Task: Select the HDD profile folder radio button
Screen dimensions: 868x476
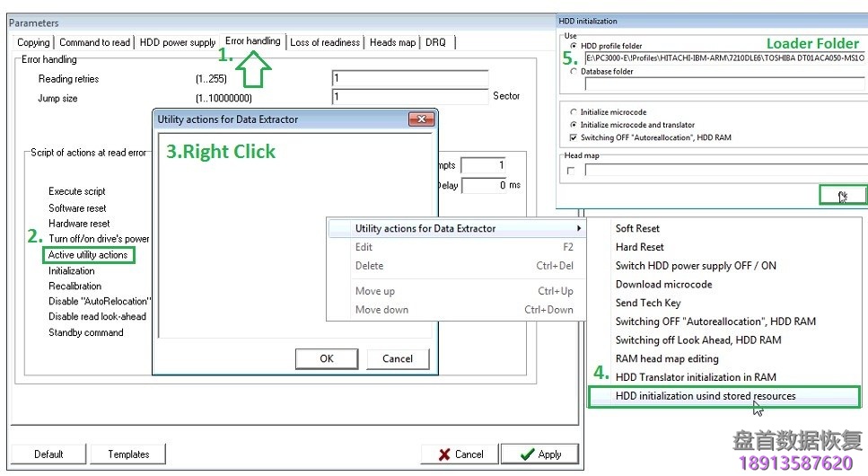Action: 574,46
